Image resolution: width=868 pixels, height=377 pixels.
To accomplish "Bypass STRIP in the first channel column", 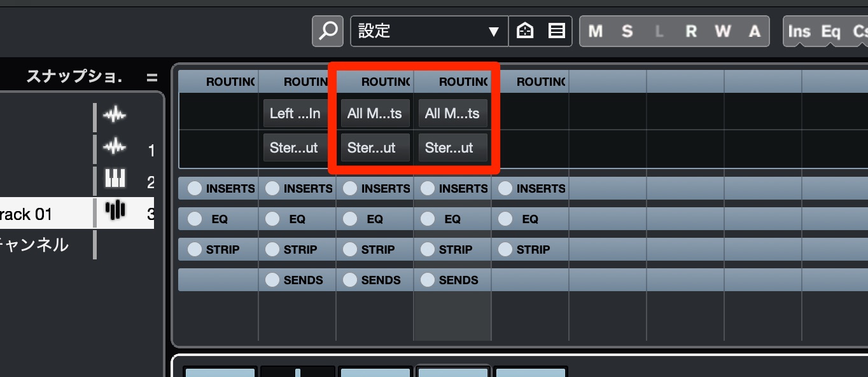I will (194, 249).
